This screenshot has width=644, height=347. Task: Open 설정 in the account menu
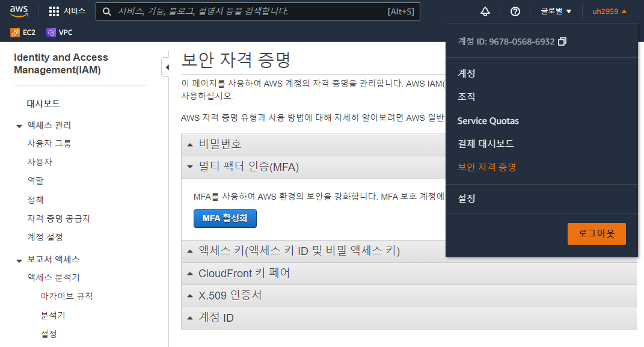[x=467, y=198]
